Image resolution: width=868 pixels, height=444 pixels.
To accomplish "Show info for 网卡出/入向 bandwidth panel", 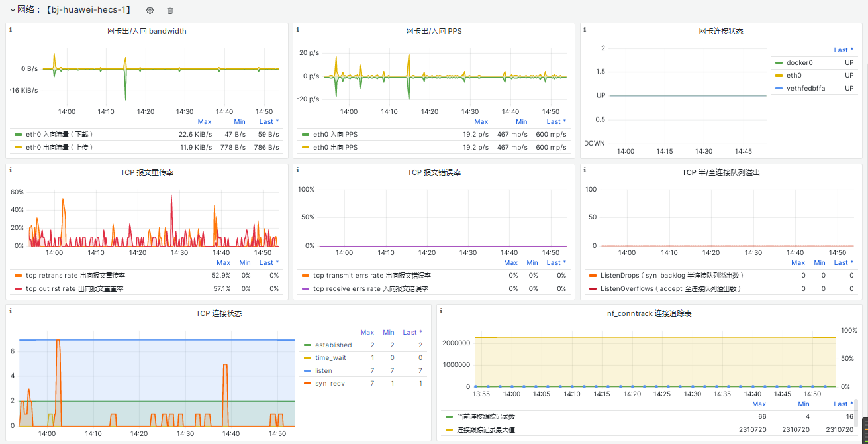I will pyautogui.click(x=11, y=29).
